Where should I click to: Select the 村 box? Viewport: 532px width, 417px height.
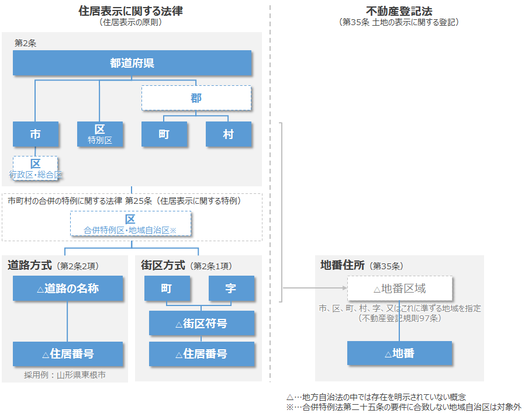pyautogui.click(x=228, y=134)
